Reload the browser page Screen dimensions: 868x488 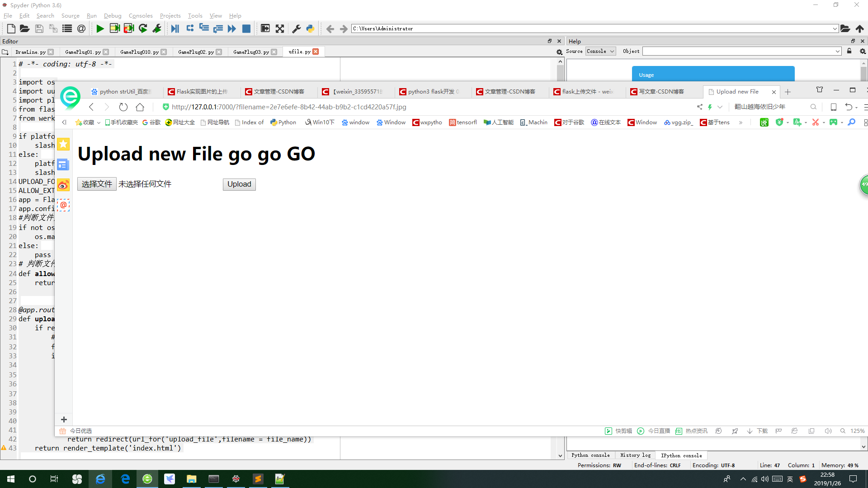click(x=123, y=107)
